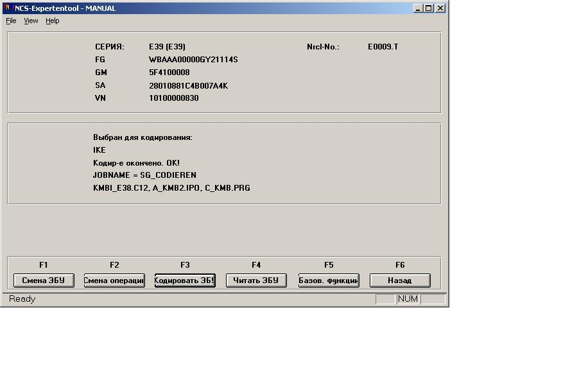Open the Help menu

pyautogui.click(x=52, y=21)
